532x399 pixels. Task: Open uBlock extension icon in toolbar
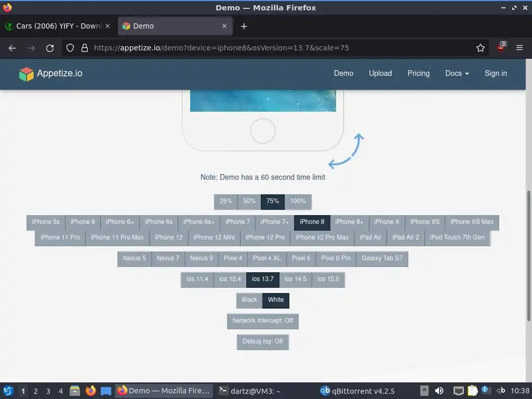pyautogui.click(x=501, y=47)
